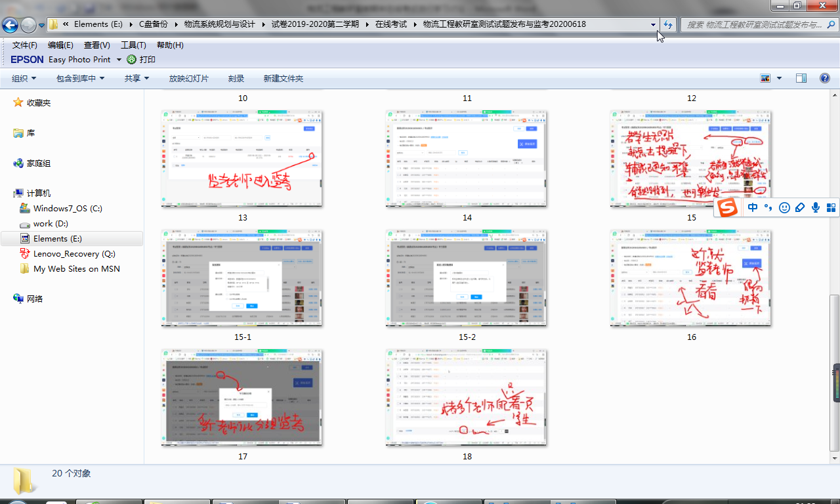
Task: Toggle Chinese/English 中 input mode
Action: click(752, 208)
